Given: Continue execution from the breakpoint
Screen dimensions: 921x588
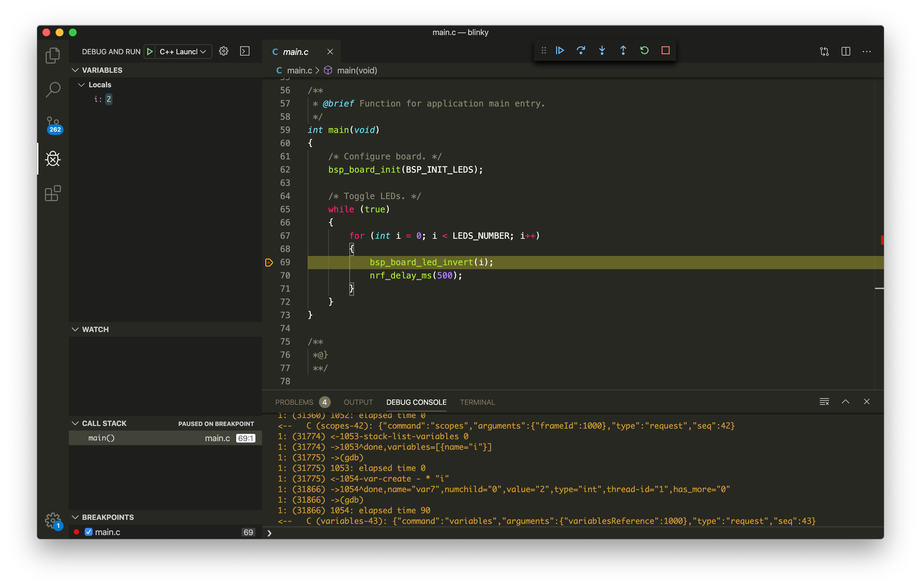Looking at the screenshot, I should (559, 50).
